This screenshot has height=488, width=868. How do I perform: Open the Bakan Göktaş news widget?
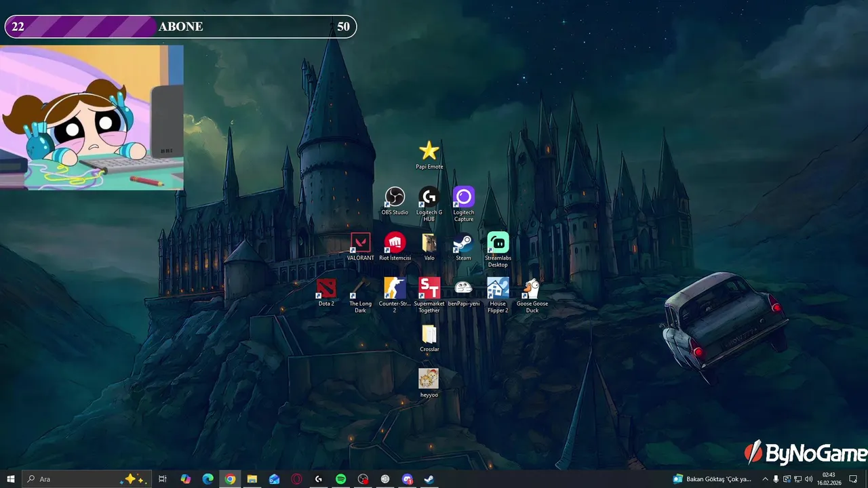[x=712, y=479]
